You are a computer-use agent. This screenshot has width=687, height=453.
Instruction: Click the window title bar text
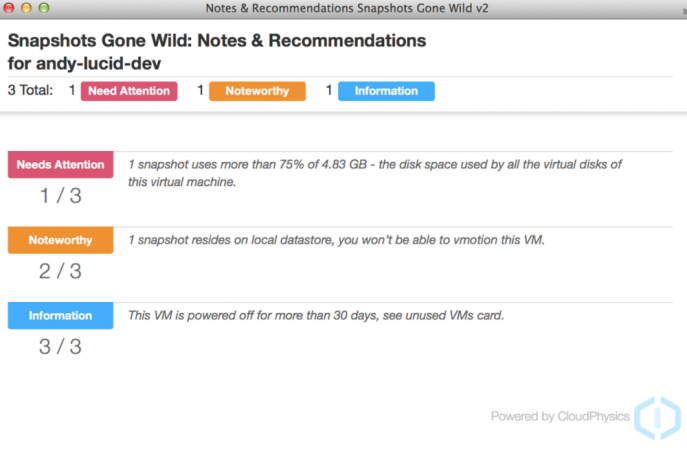347,8
